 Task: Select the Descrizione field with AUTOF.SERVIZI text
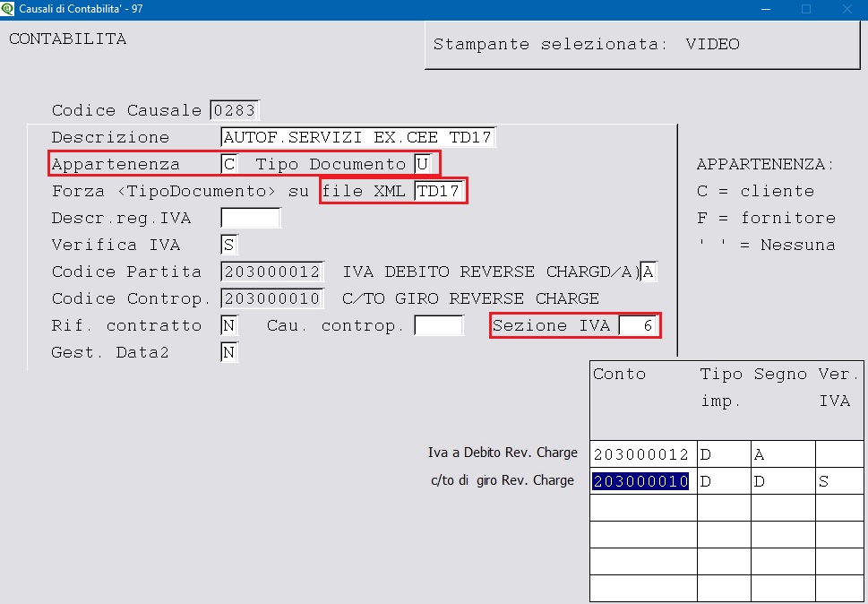coord(357,138)
